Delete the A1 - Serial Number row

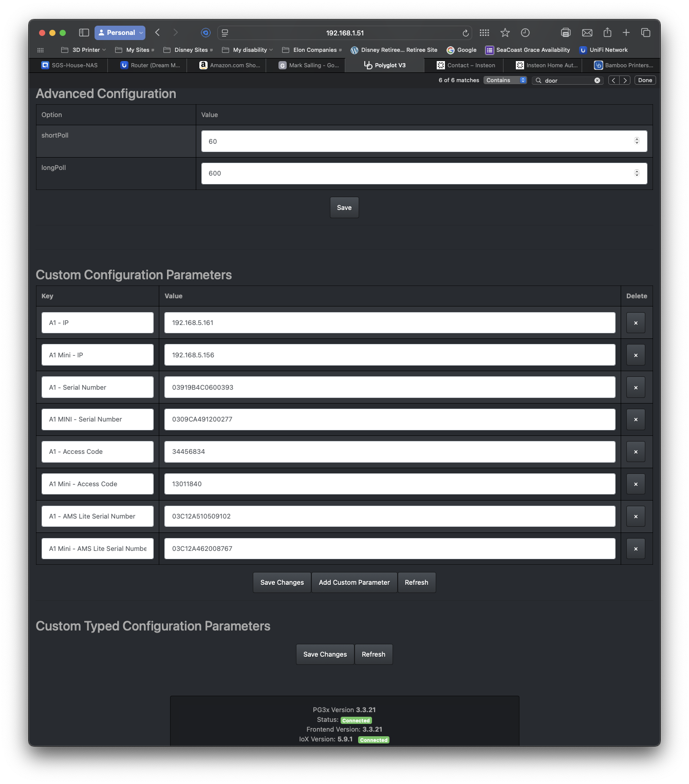click(x=636, y=388)
